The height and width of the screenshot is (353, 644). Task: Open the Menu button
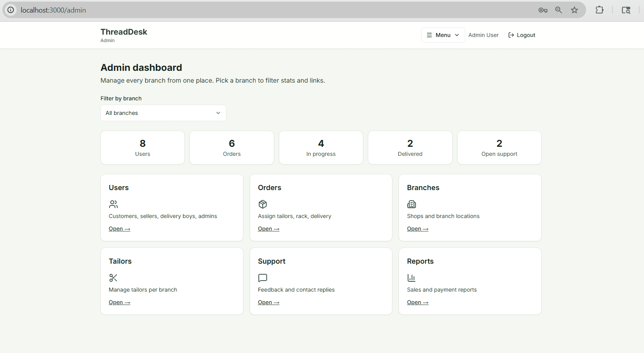coord(443,35)
